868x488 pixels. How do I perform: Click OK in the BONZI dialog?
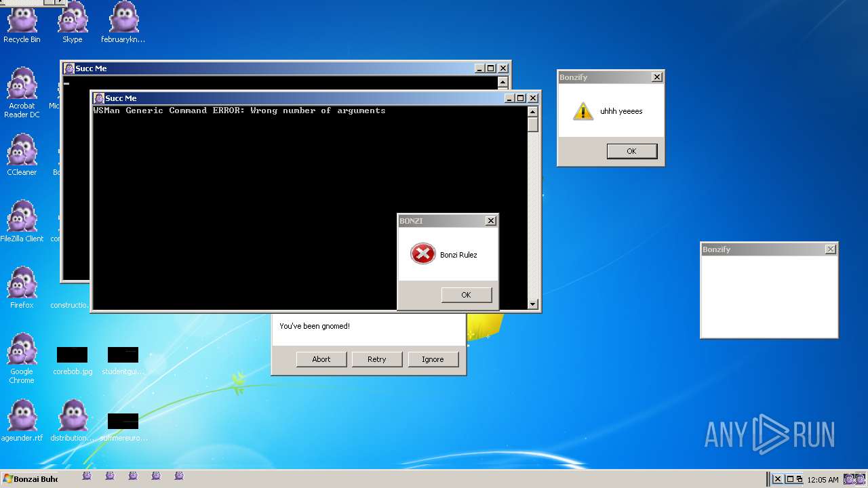[466, 295]
